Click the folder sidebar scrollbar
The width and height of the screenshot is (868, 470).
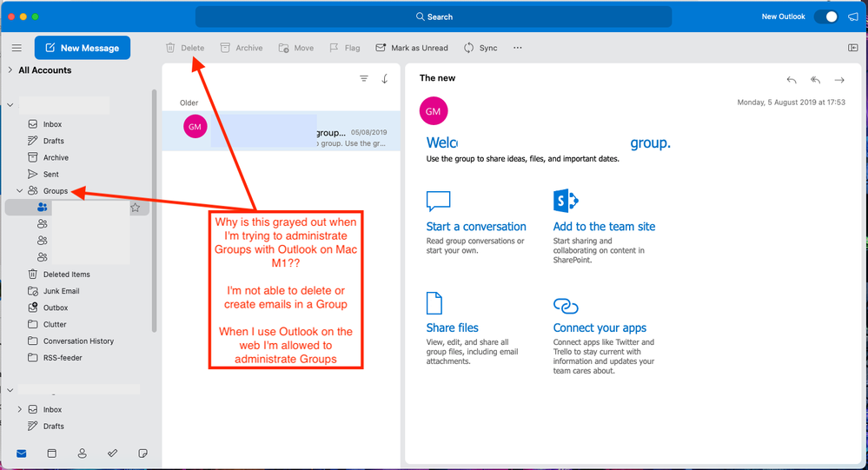155,210
